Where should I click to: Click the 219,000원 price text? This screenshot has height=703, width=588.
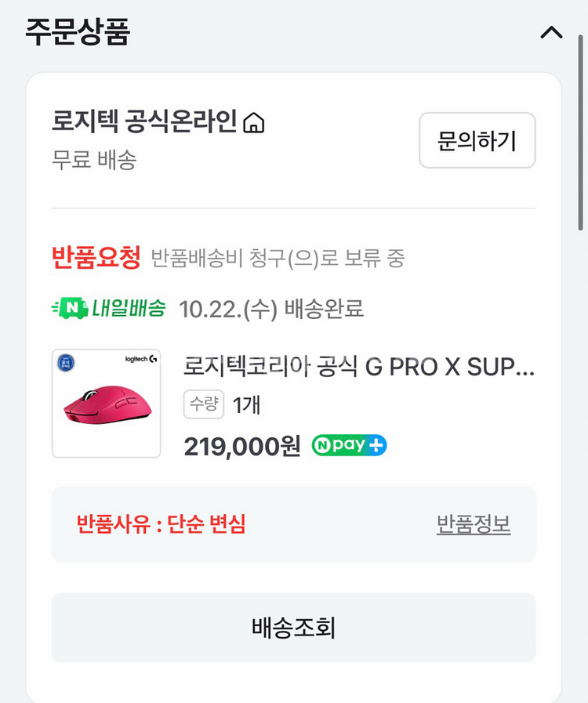(x=241, y=446)
